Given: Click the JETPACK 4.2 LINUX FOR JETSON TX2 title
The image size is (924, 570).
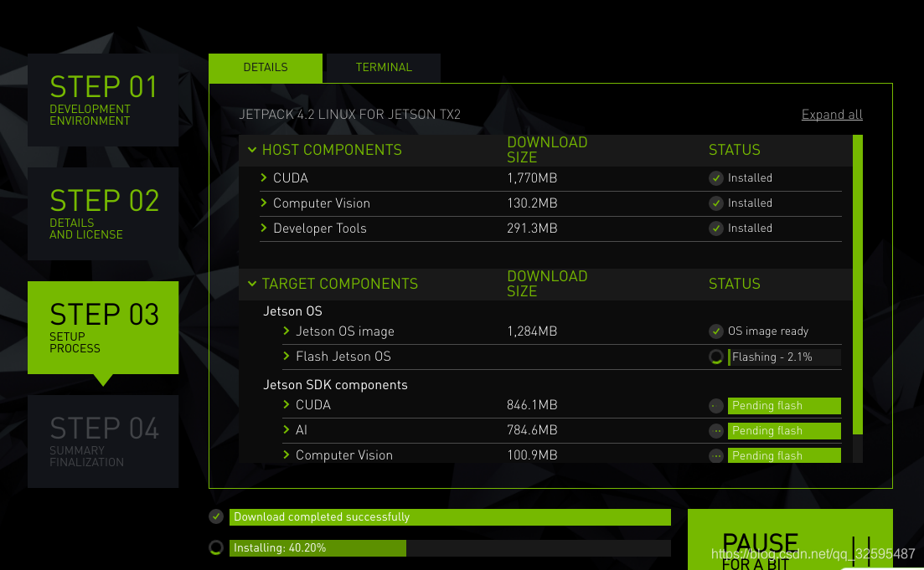Looking at the screenshot, I should [349, 114].
